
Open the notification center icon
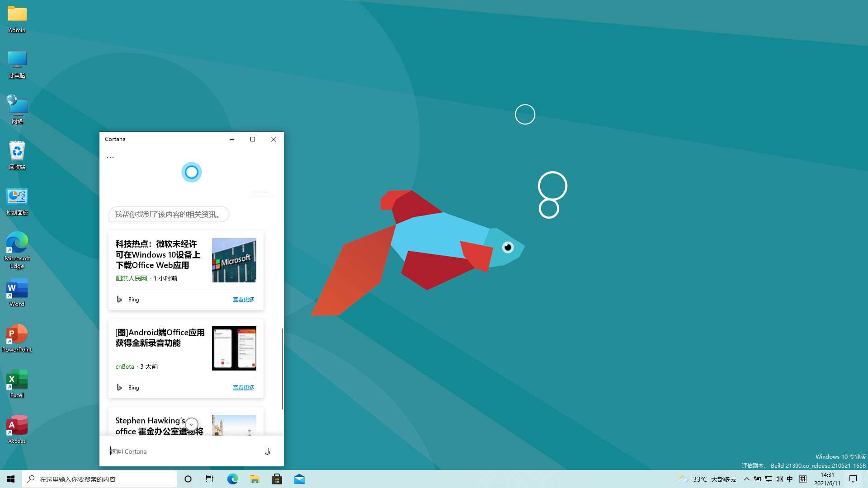tap(853, 479)
